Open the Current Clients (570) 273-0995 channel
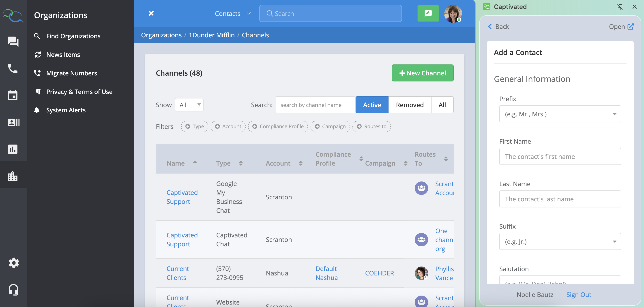Screen dimensions: 644x307 (x=178, y=273)
